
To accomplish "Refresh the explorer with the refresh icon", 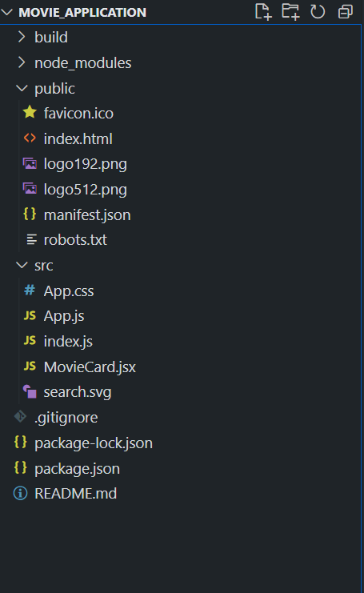I will 318,12.
